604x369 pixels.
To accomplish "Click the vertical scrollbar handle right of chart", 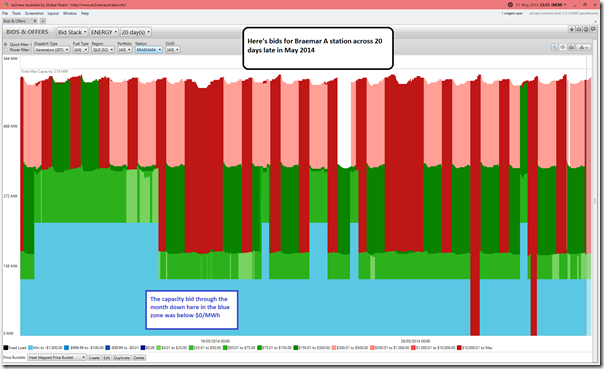I will [x=595, y=201].
